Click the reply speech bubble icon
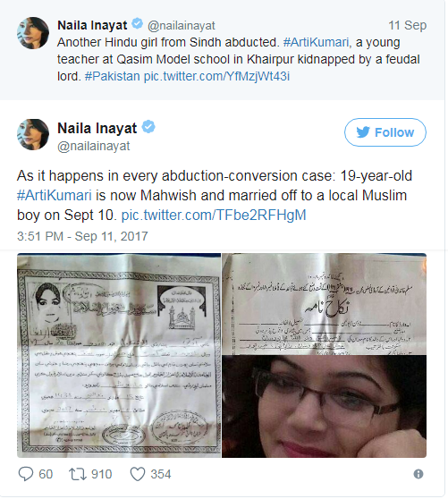This screenshot has height=499, width=448. tap(26, 474)
